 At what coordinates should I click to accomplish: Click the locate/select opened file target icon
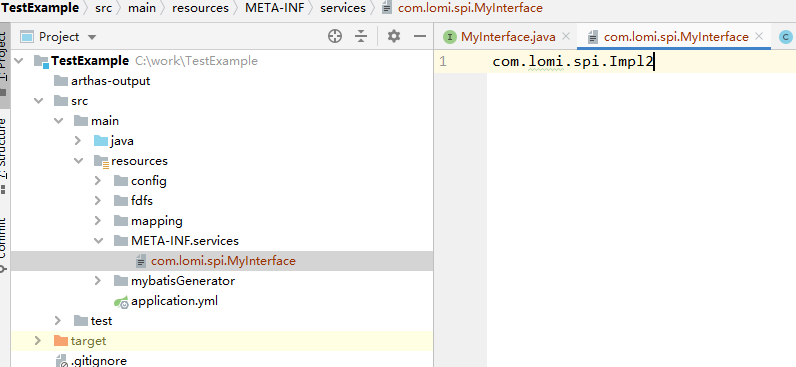point(335,36)
